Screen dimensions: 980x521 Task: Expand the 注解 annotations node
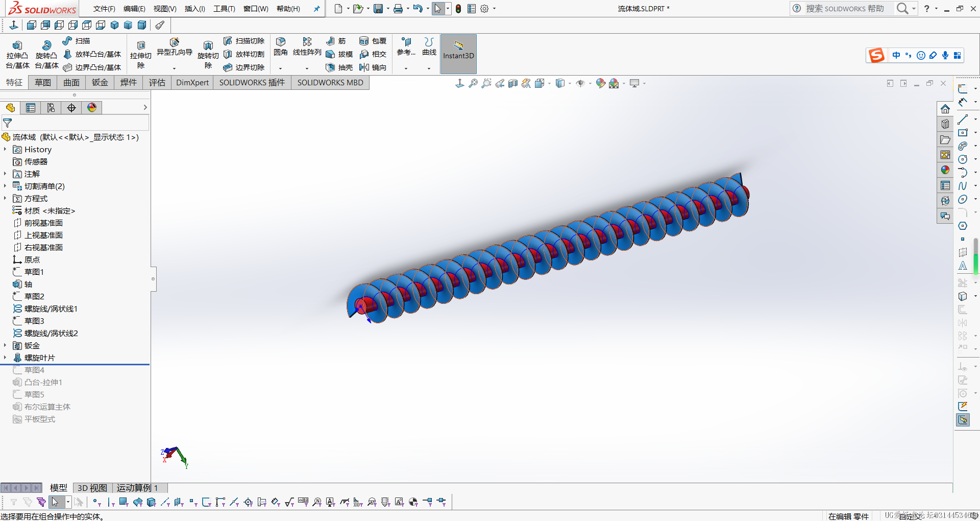coord(5,174)
